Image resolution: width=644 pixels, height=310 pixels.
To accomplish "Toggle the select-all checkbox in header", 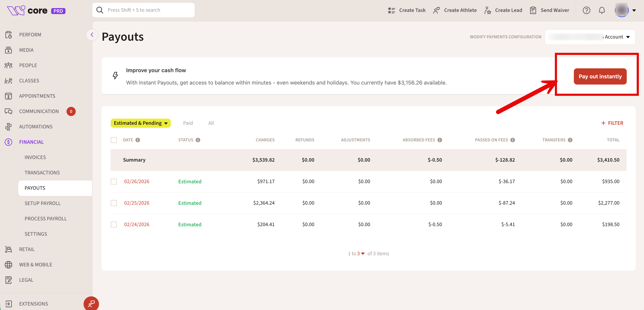I will pos(114,140).
